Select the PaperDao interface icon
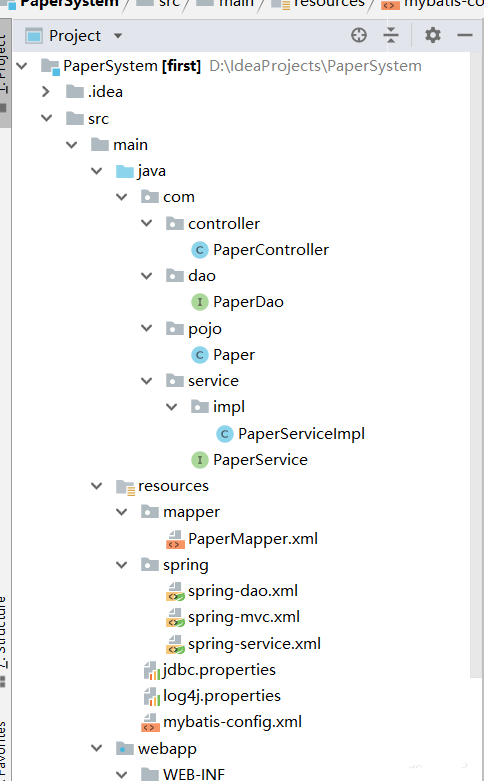This screenshot has width=484, height=781. pyautogui.click(x=200, y=302)
